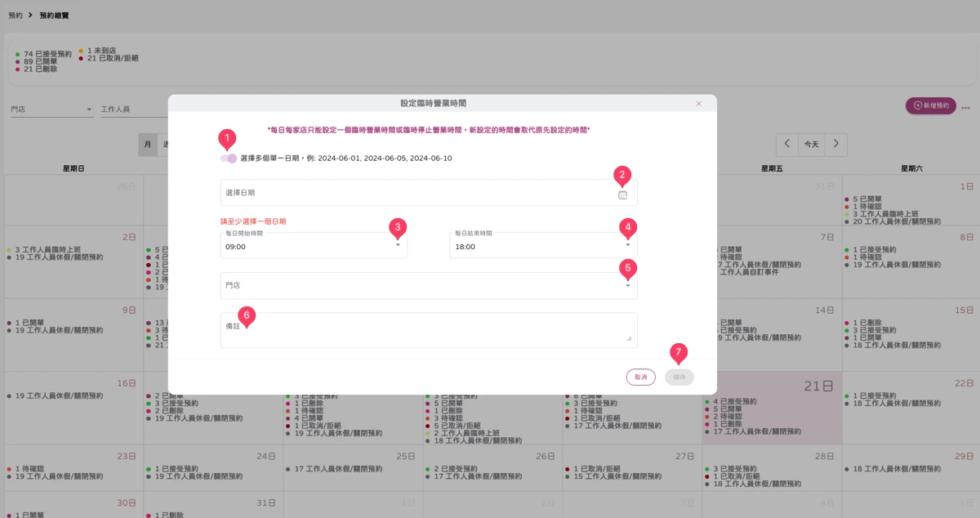Select the 月 month view tab
The image size is (980, 518).
[x=148, y=145]
